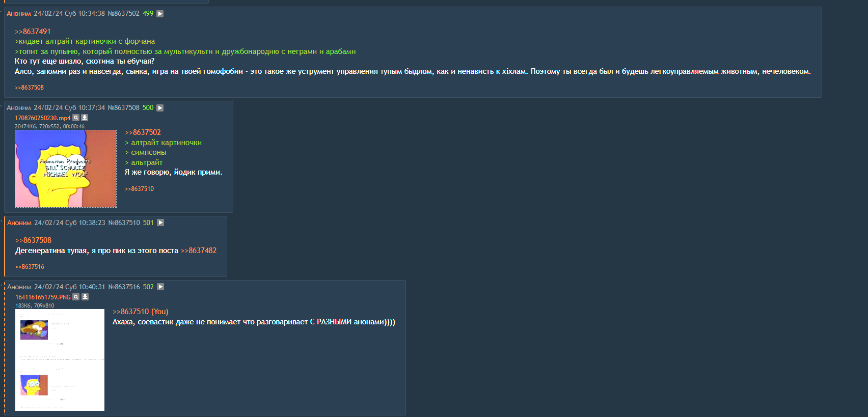
Task: Click image search icon next to 1708760250230.mp4
Action: (x=76, y=118)
